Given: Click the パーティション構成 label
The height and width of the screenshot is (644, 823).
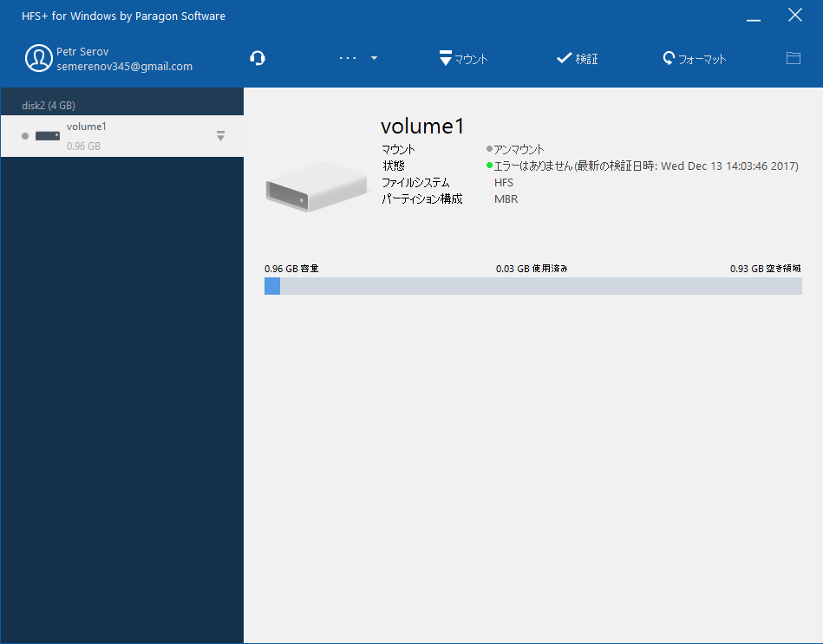Looking at the screenshot, I should pos(422,199).
